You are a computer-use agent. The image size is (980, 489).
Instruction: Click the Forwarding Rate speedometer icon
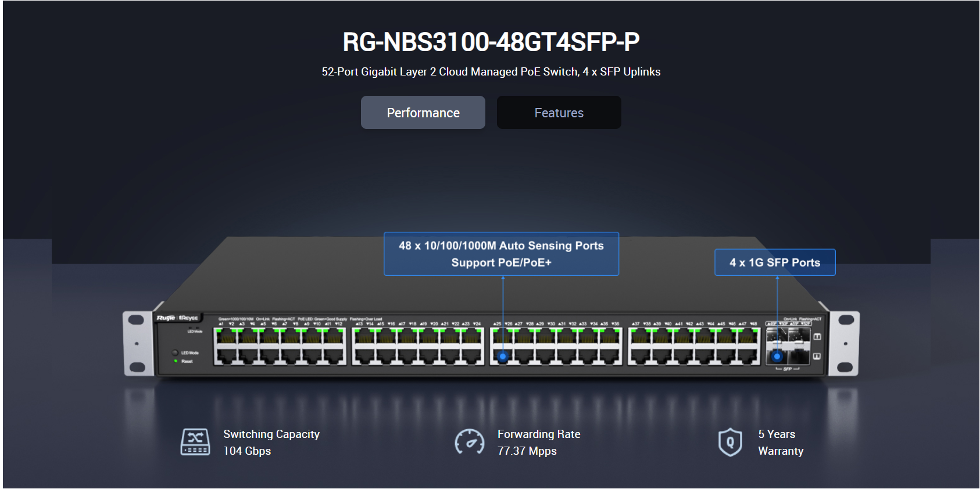[469, 442]
